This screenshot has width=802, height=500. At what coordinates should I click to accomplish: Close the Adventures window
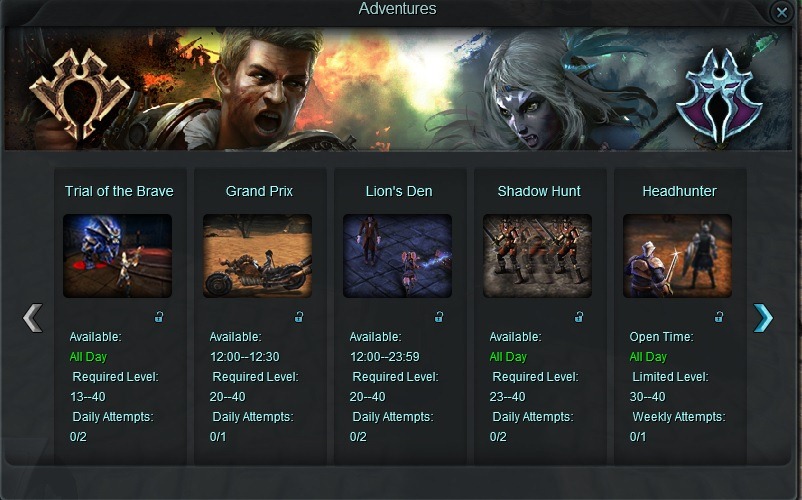click(782, 12)
